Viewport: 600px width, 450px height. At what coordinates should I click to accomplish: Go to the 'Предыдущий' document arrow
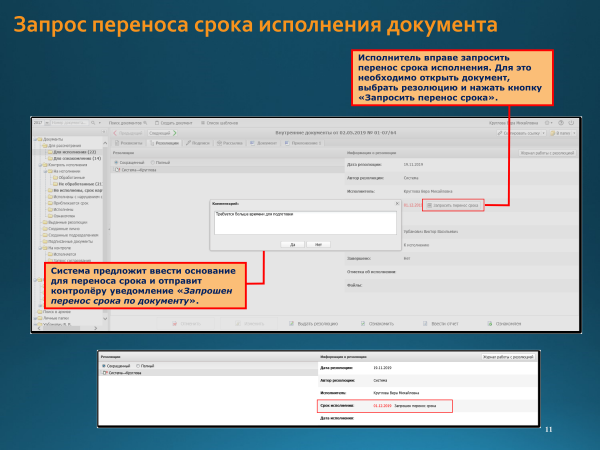coord(130,132)
